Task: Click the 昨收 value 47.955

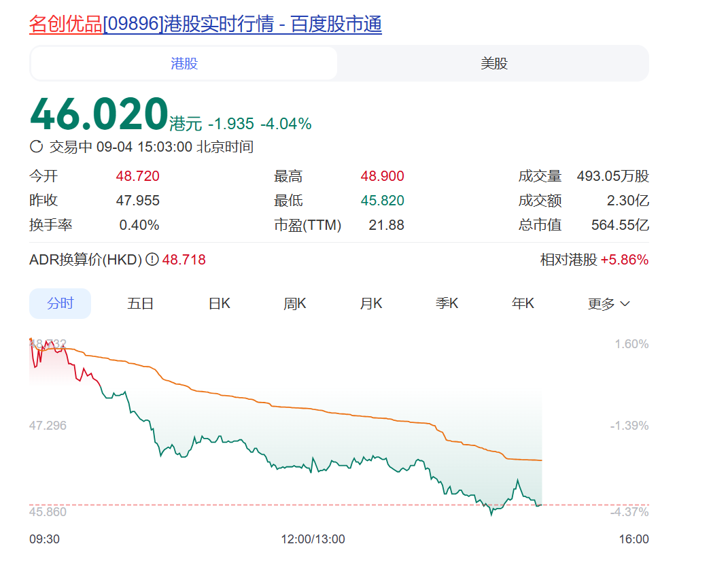Action: 137,200
